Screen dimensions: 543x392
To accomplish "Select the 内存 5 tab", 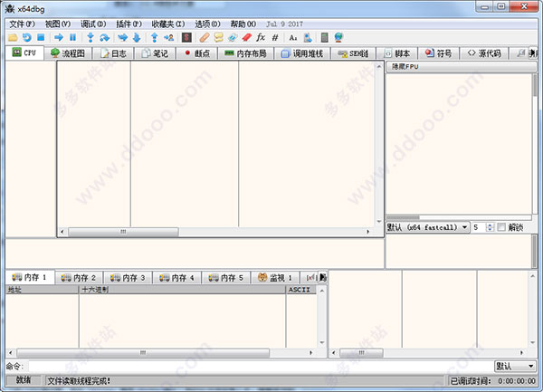I will point(226,278).
